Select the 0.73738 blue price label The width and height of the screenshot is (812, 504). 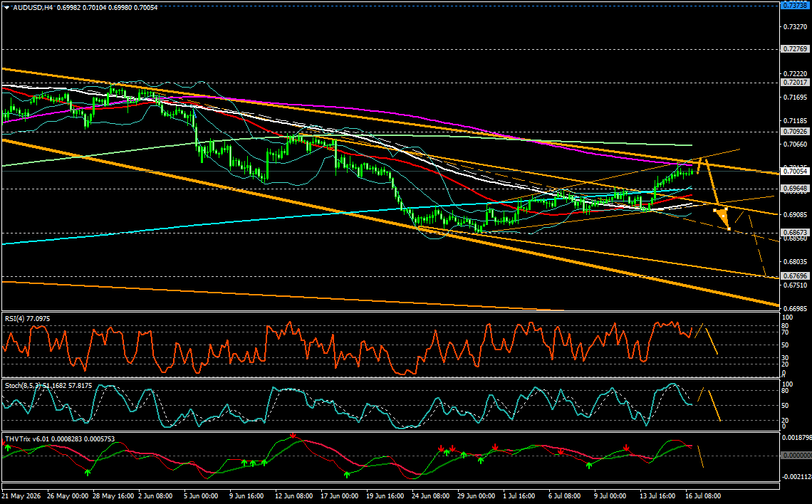pos(795,5)
